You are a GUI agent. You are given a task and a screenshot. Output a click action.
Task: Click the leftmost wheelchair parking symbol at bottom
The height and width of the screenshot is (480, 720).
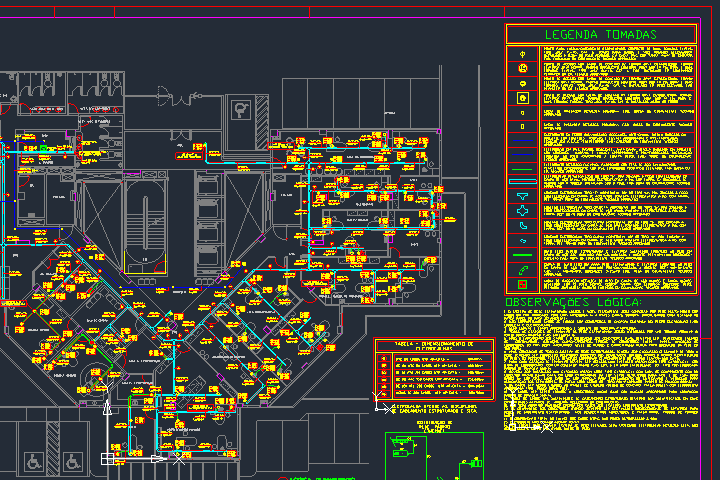(32, 462)
